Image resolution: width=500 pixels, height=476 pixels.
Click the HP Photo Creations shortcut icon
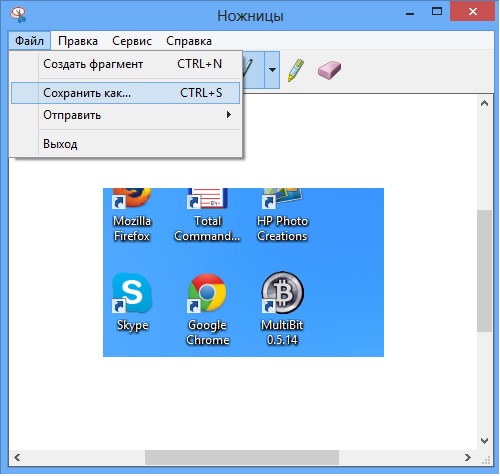(282, 199)
